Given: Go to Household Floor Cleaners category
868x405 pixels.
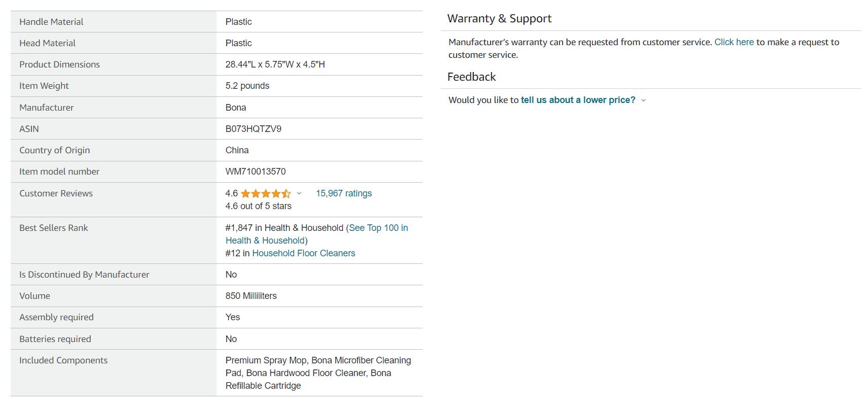Looking at the screenshot, I should pos(303,253).
